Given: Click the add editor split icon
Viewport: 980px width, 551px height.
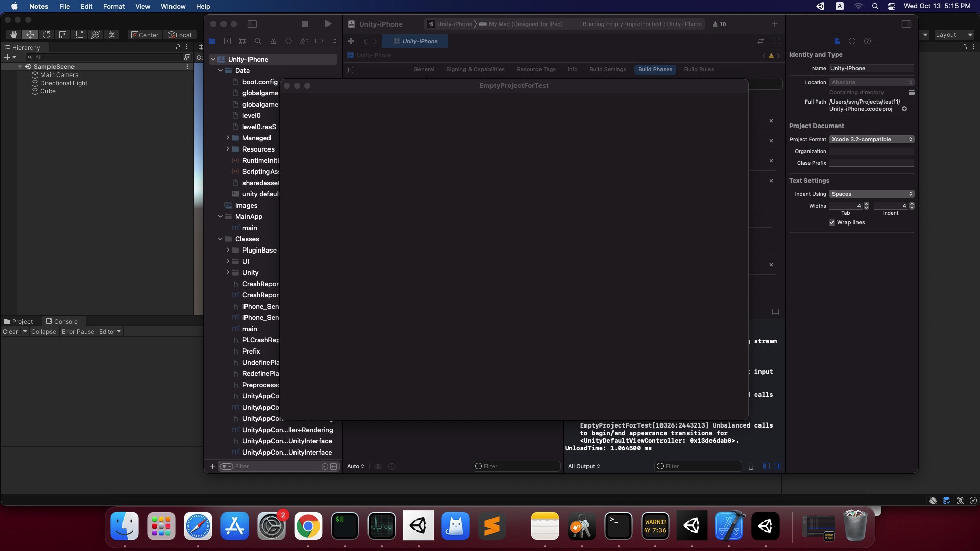Looking at the screenshot, I should pyautogui.click(x=777, y=41).
